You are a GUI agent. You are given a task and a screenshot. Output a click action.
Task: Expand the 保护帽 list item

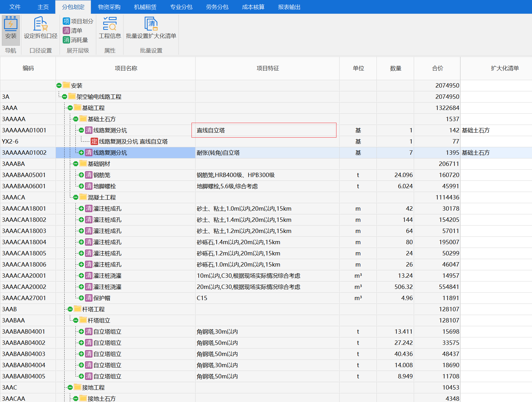tap(81, 298)
